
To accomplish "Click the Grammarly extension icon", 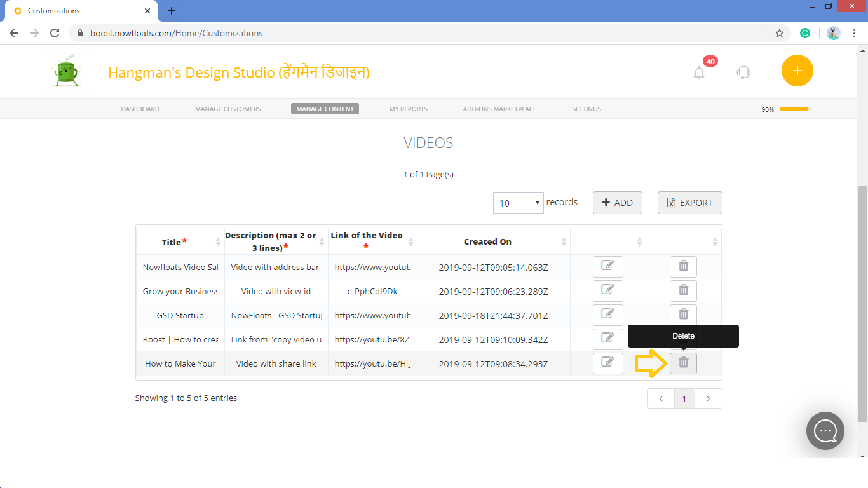I will pyautogui.click(x=805, y=33).
